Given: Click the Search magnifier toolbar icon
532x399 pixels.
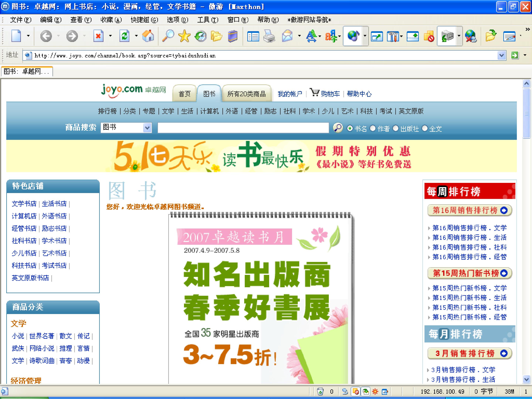Looking at the screenshot, I should [x=168, y=36].
